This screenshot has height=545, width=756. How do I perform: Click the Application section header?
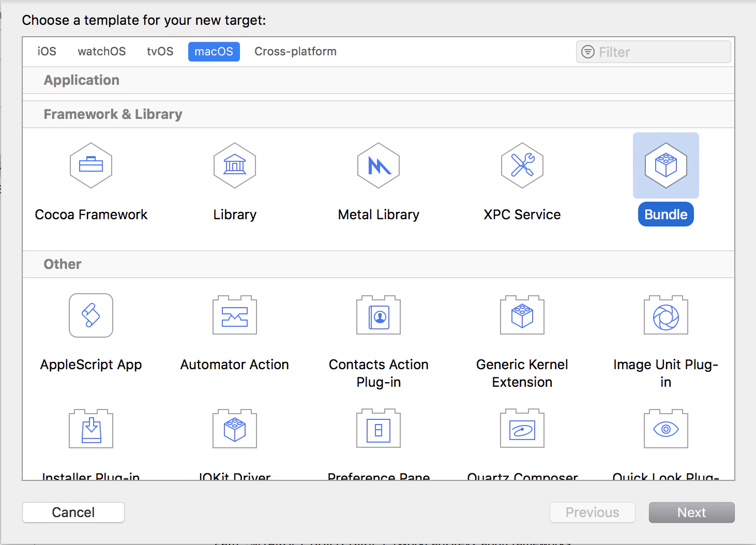[379, 80]
